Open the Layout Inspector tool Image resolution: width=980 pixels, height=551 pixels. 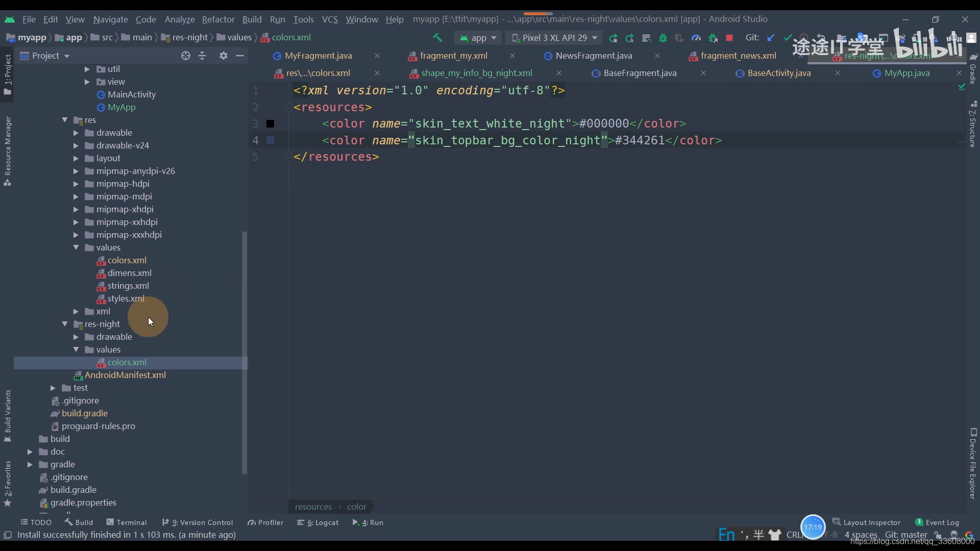click(x=867, y=522)
